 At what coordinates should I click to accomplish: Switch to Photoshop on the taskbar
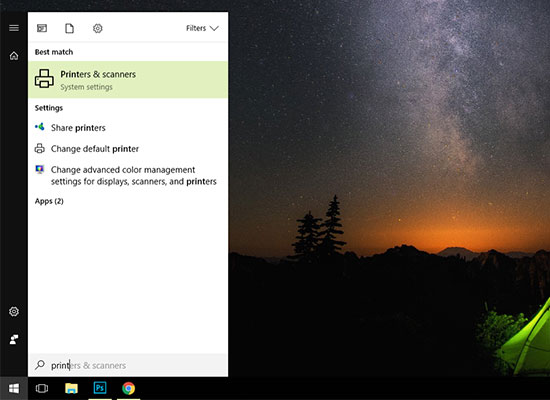pyautogui.click(x=100, y=388)
